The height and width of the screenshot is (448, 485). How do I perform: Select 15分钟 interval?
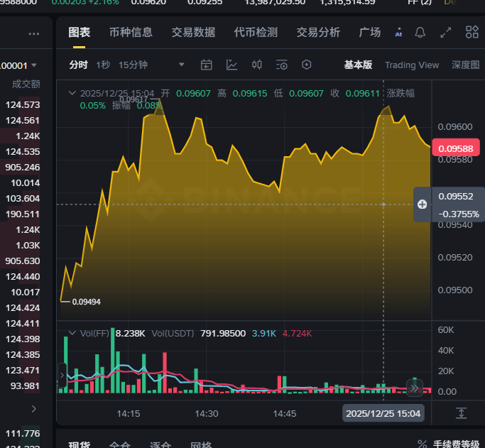[133, 65]
